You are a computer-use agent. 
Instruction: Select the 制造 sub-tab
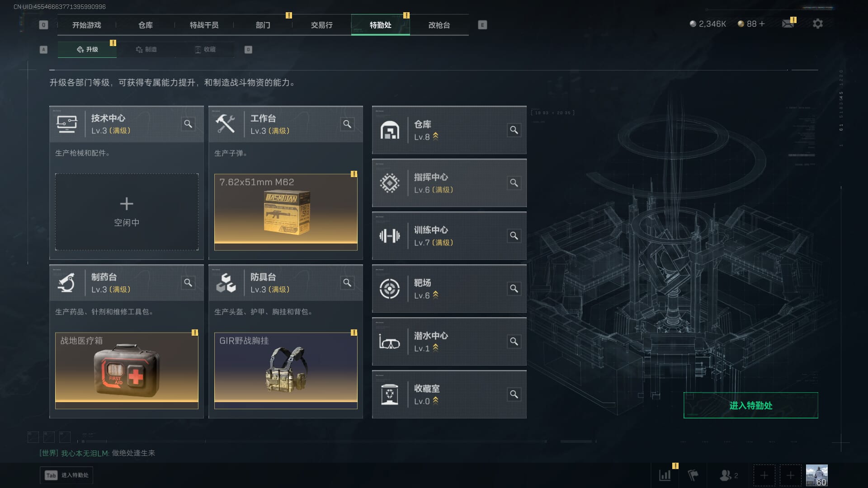click(x=146, y=49)
